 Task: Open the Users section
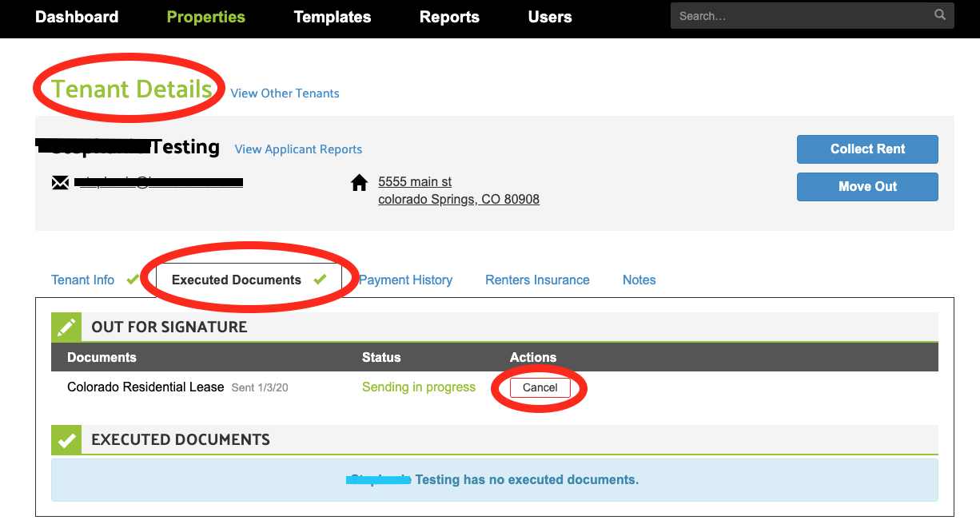pyautogui.click(x=550, y=17)
